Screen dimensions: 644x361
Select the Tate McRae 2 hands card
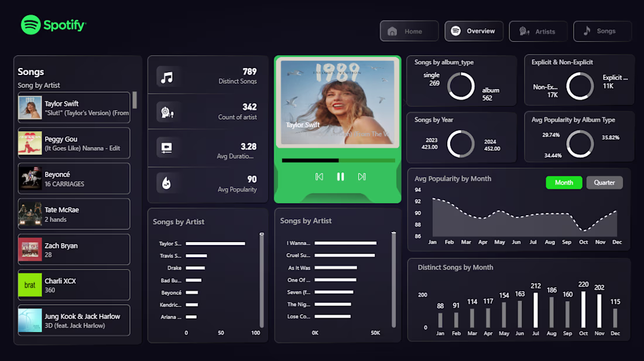(x=74, y=214)
